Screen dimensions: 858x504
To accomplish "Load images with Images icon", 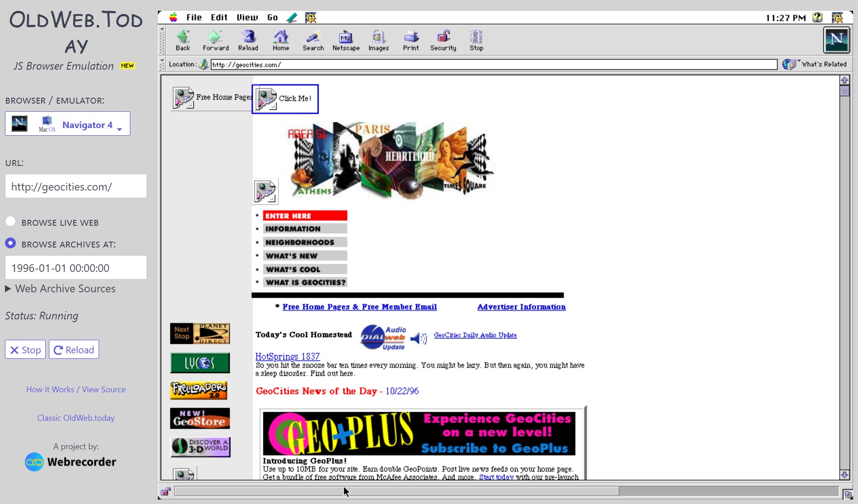I will pyautogui.click(x=378, y=41).
